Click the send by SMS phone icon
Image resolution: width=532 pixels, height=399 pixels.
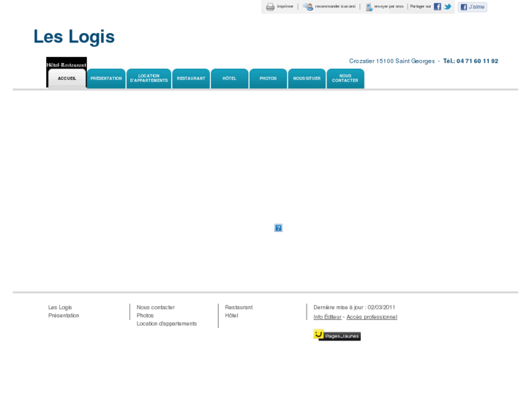(369, 7)
